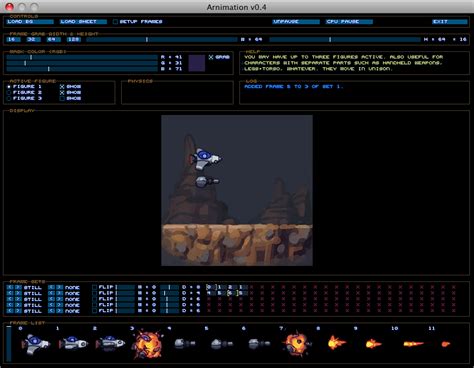
Task: Click right arrow beside NONE in first row
Action: (x=59, y=287)
